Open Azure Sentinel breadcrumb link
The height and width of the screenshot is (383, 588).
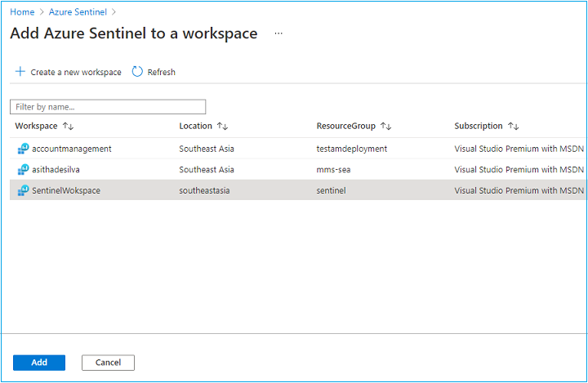[78, 12]
